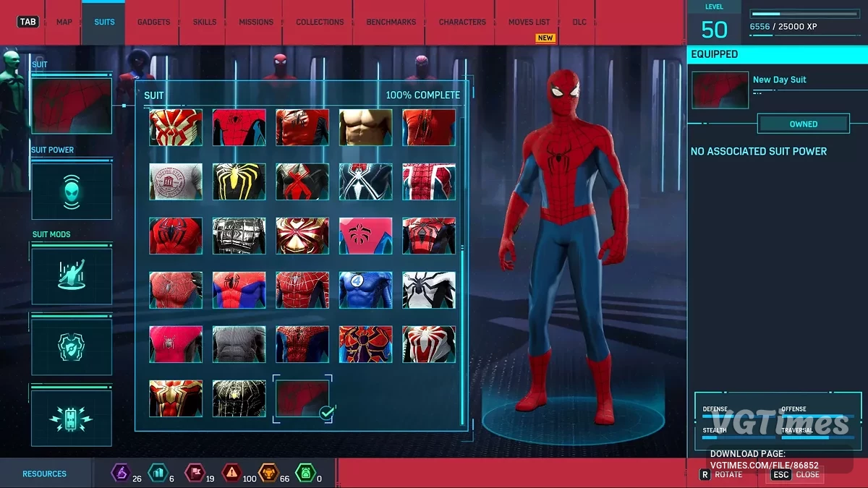Click the Resources label in bottom bar

(x=44, y=474)
